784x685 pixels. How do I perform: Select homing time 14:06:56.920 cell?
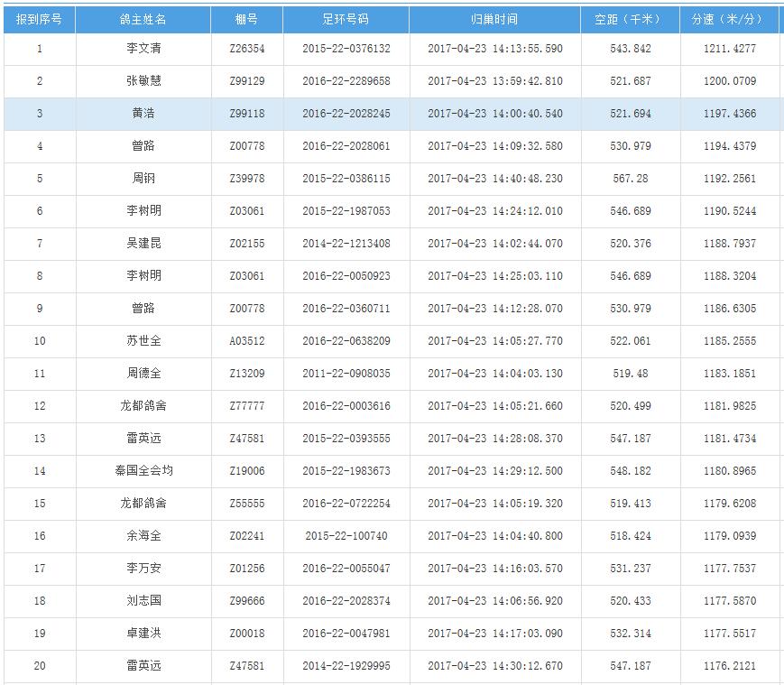click(494, 601)
